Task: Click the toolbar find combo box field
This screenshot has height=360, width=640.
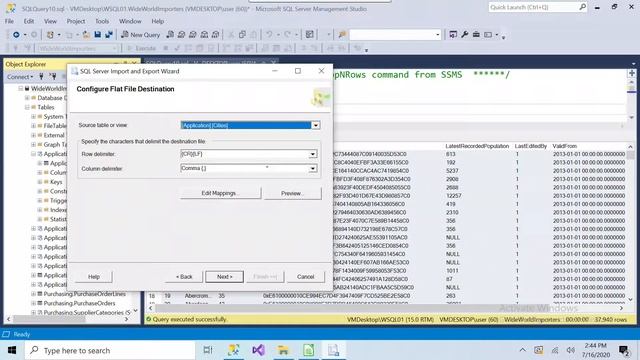Action: (x=395, y=35)
